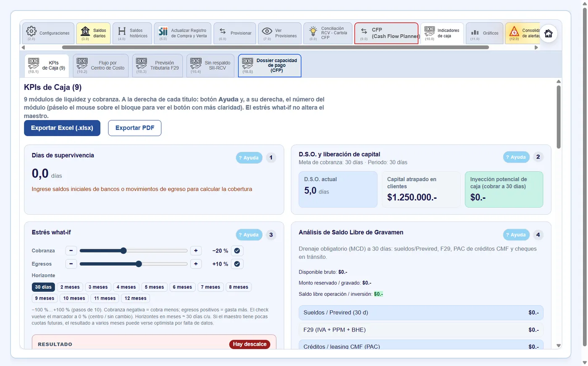
Task: Click Flujo por Centro de Costo icon
Action: (82, 63)
